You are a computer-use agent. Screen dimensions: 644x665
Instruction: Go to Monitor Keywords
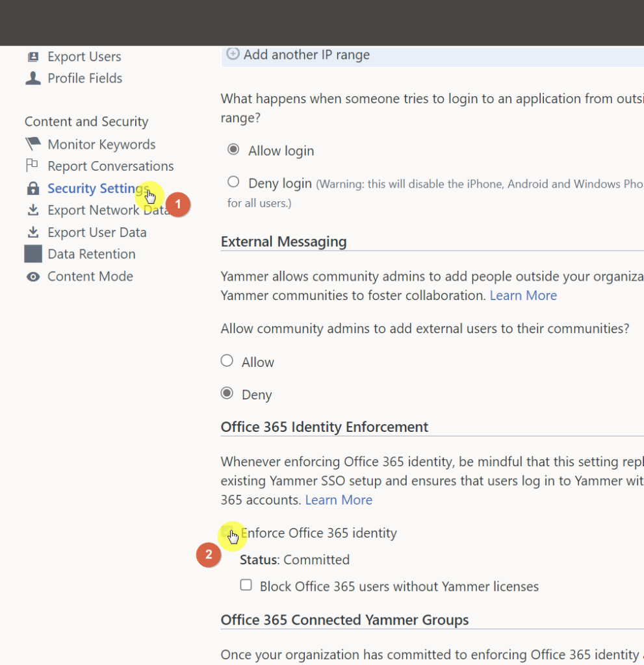(x=101, y=145)
